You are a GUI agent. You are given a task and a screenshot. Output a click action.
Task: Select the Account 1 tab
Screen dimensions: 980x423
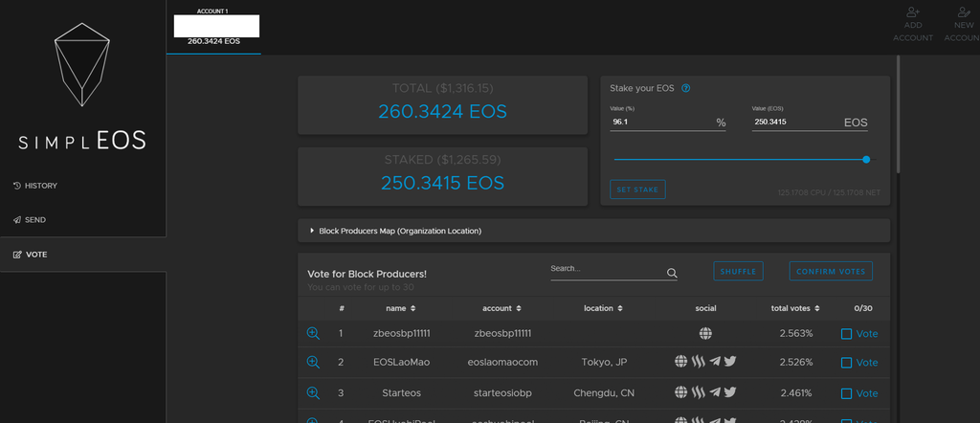tap(213, 28)
